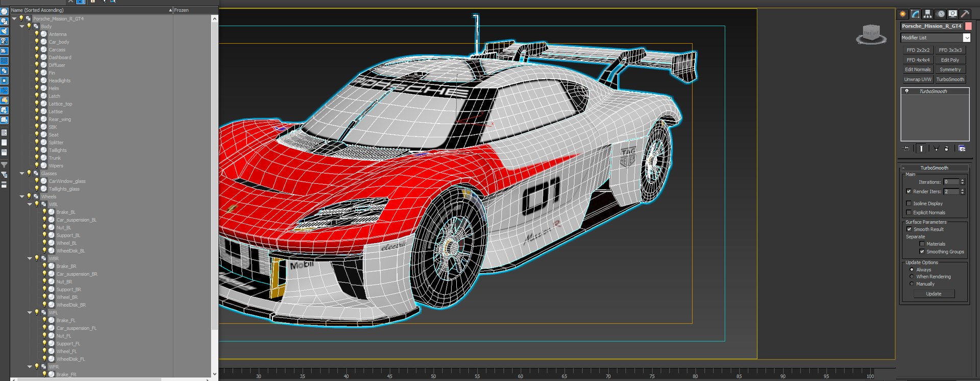
Task: Open Configure Modifier Sets icon
Action: click(x=962, y=149)
